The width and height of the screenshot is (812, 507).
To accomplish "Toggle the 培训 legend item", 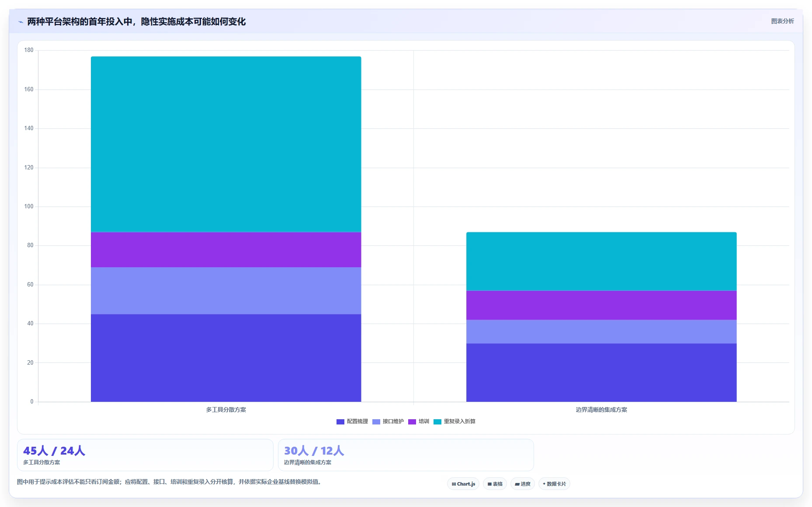I will coord(419,421).
